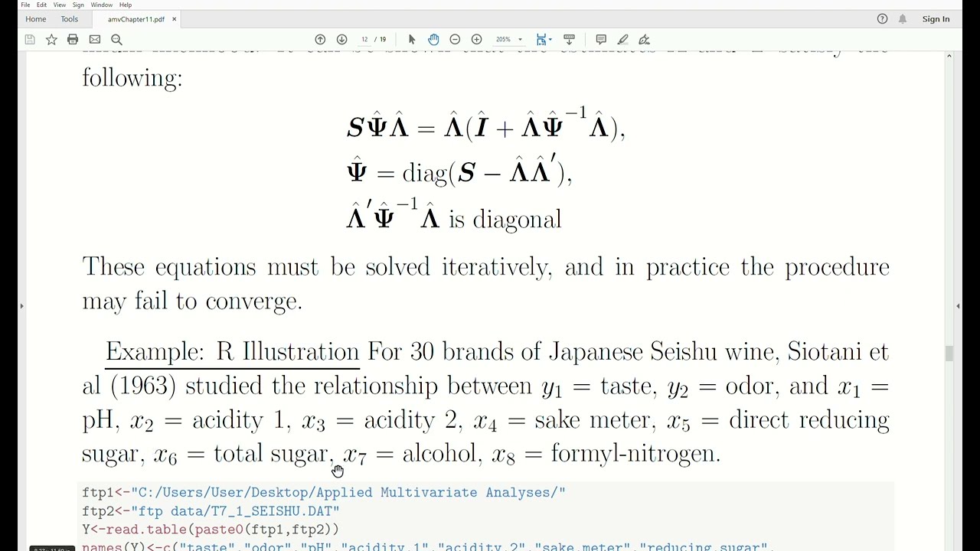This screenshot has height=551, width=980.
Task: Open the Help question mark icon
Action: 882,19
